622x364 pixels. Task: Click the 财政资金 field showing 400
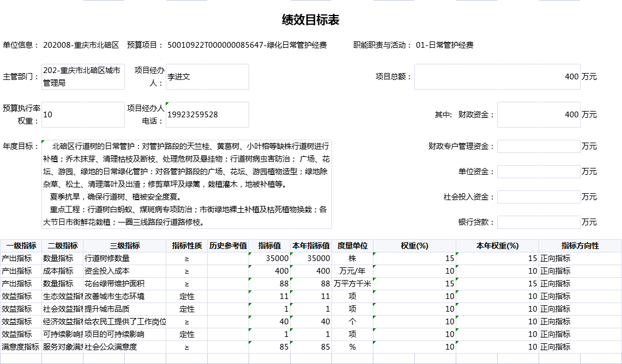539,114
